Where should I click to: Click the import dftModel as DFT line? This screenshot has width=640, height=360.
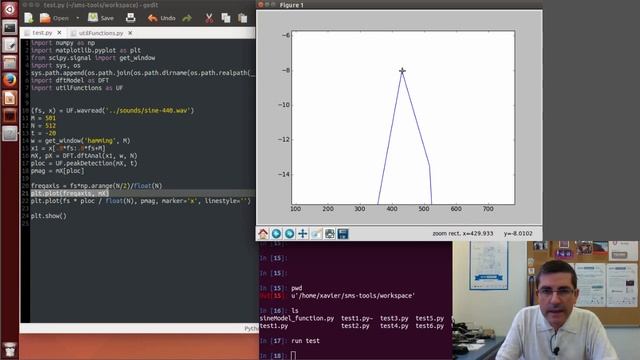pyautogui.click(x=70, y=80)
